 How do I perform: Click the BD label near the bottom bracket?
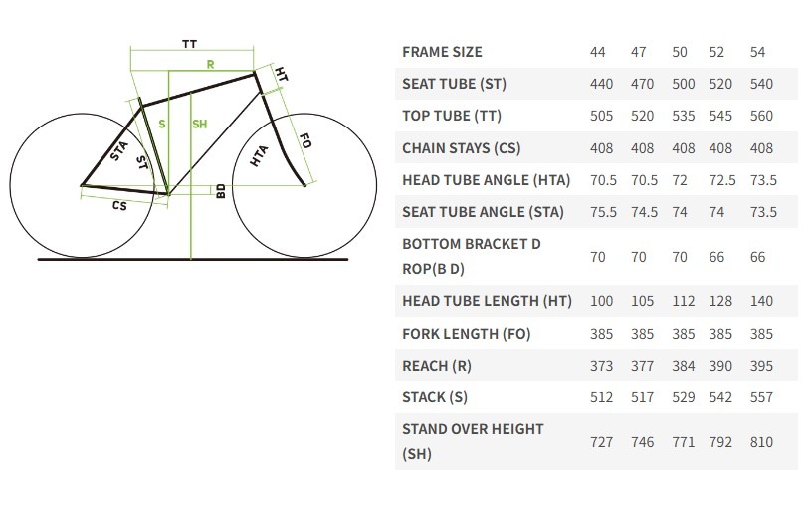[221, 189]
